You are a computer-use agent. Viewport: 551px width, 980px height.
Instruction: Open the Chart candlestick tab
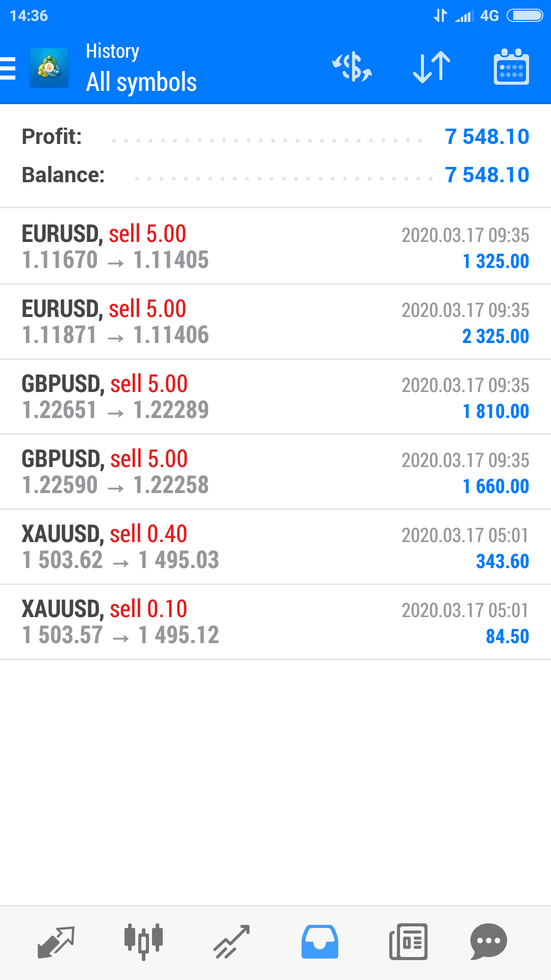pyautogui.click(x=143, y=942)
